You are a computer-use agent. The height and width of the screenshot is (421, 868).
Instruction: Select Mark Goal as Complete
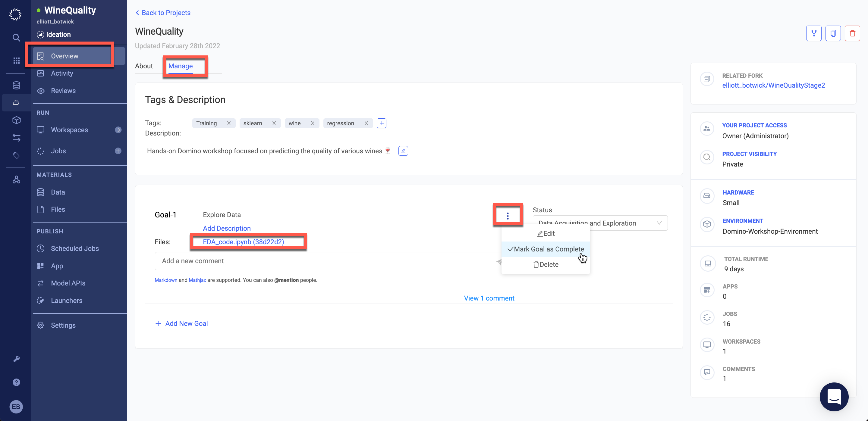tap(546, 249)
